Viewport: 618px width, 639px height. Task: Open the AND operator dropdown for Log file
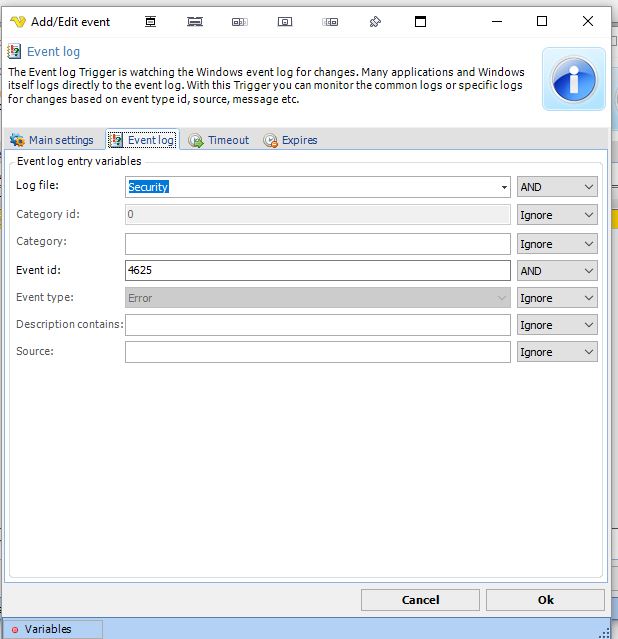point(557,187)
